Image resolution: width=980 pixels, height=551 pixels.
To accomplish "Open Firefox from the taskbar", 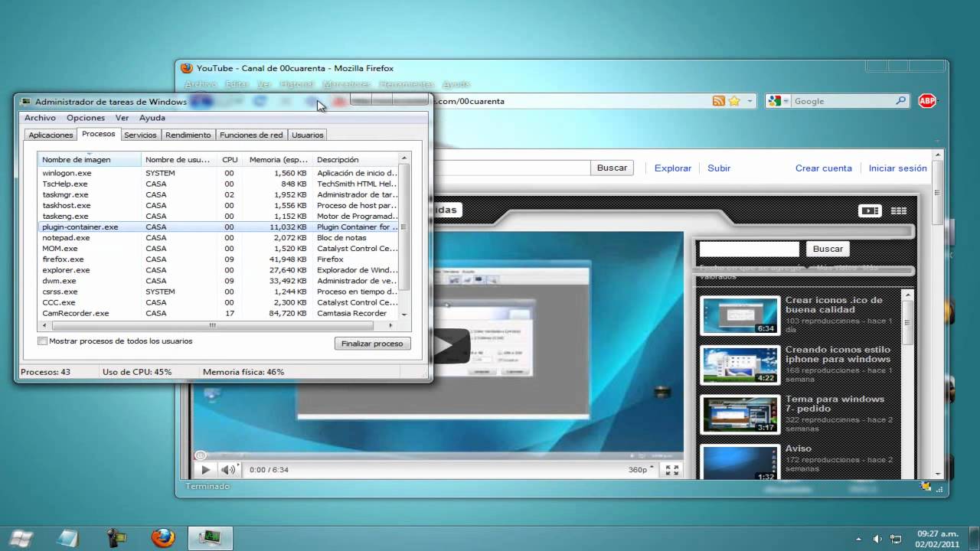I will click(162, 538).
